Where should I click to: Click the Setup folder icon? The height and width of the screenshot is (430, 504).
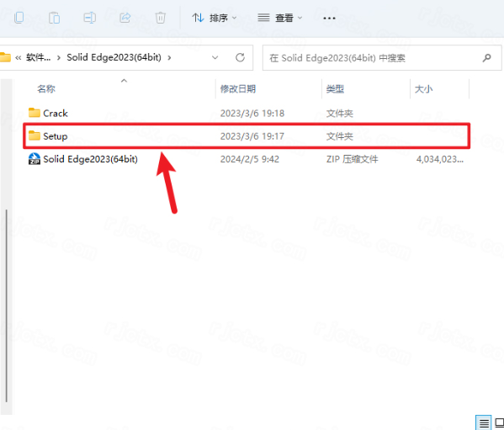click(x=34, y=136)
